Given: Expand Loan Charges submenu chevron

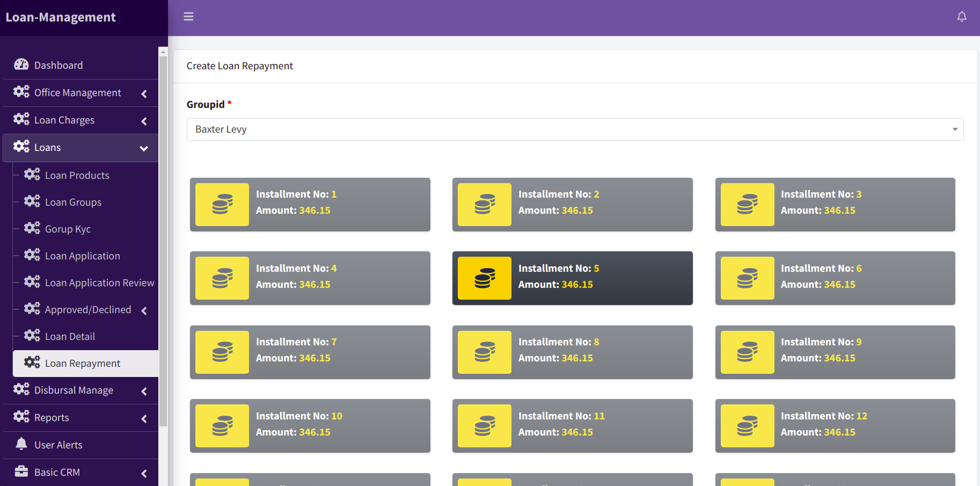Looking at the screenshot, I should point(144,121).
